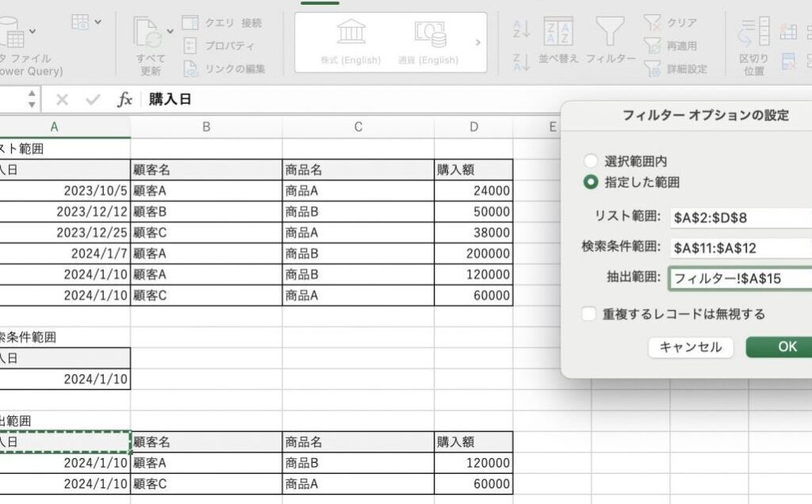
Task: Click the キャンセル button
Action: tap(690, 347)
